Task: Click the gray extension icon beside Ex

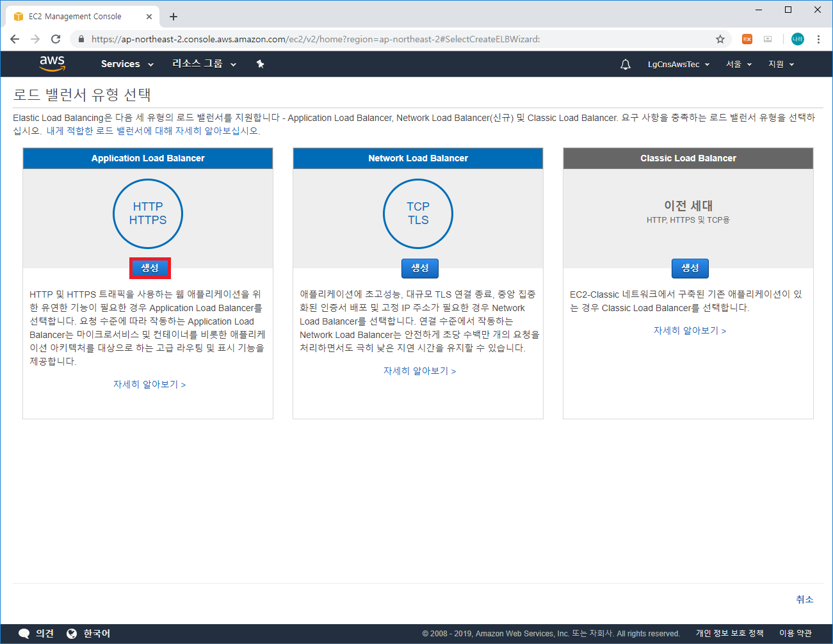Action: (x=768, y=39)
